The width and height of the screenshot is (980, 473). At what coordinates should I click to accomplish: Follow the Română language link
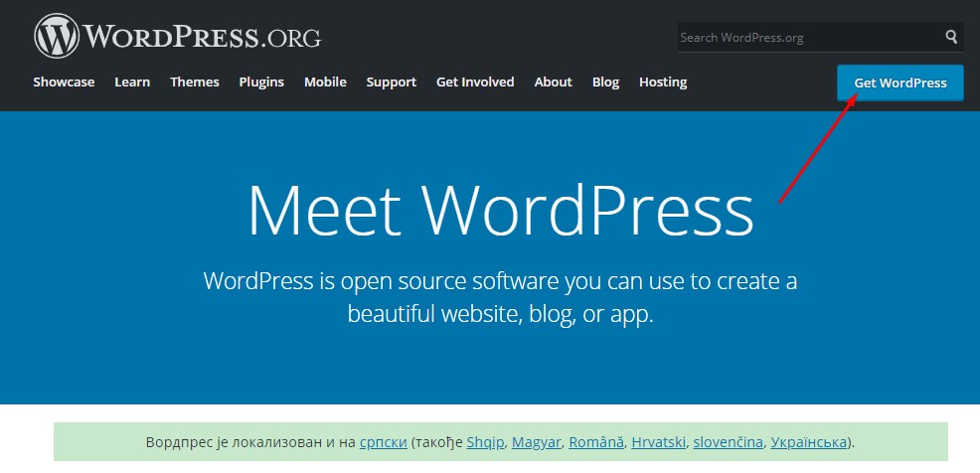(x=596, y=442)
